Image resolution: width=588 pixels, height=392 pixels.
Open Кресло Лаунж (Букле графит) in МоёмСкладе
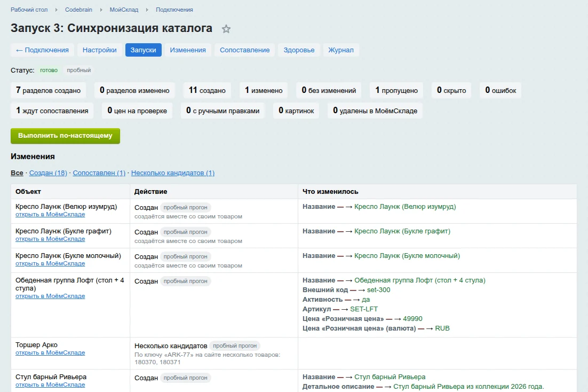[x=50, y=239]
